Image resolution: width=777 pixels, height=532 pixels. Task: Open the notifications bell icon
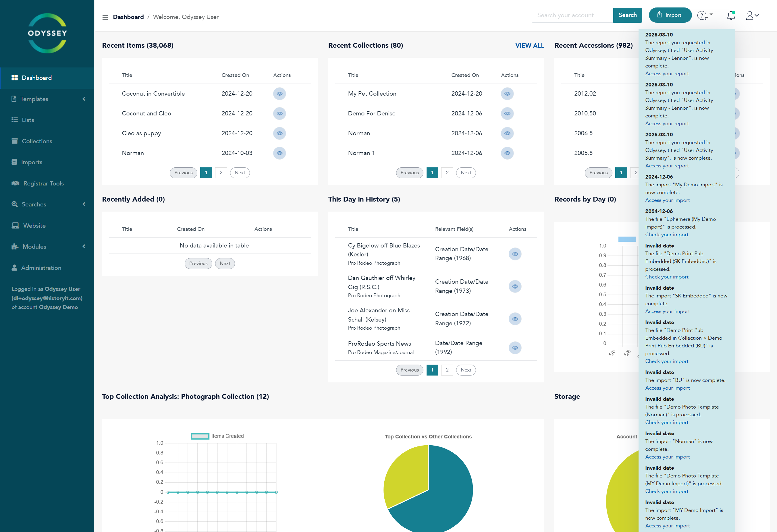click(x=731, y=16)
